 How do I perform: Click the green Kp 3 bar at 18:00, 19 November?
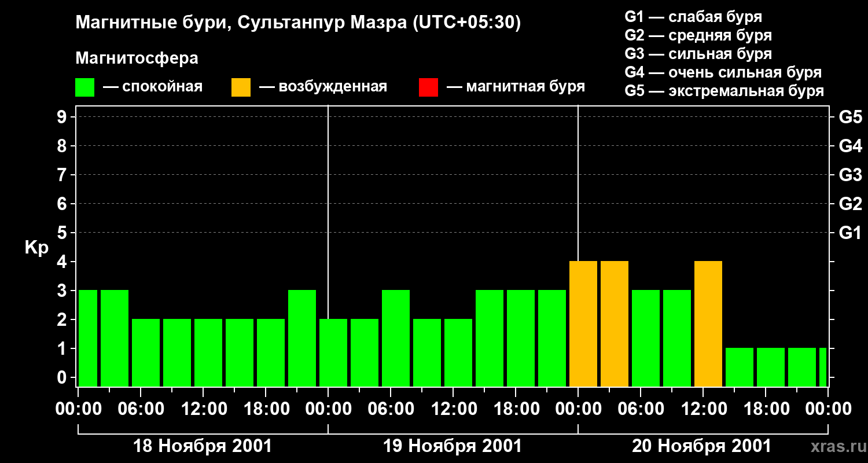point(521,339)
